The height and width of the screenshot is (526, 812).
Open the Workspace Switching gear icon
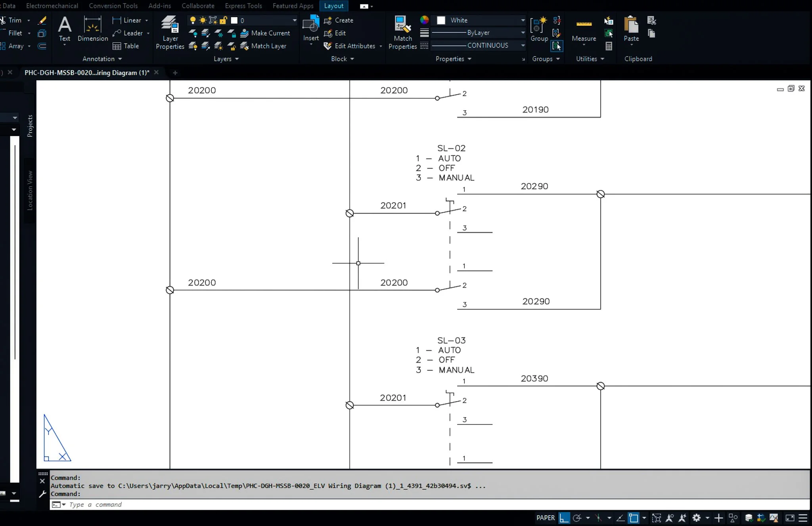pyautogui.click(x=697, y=518)
